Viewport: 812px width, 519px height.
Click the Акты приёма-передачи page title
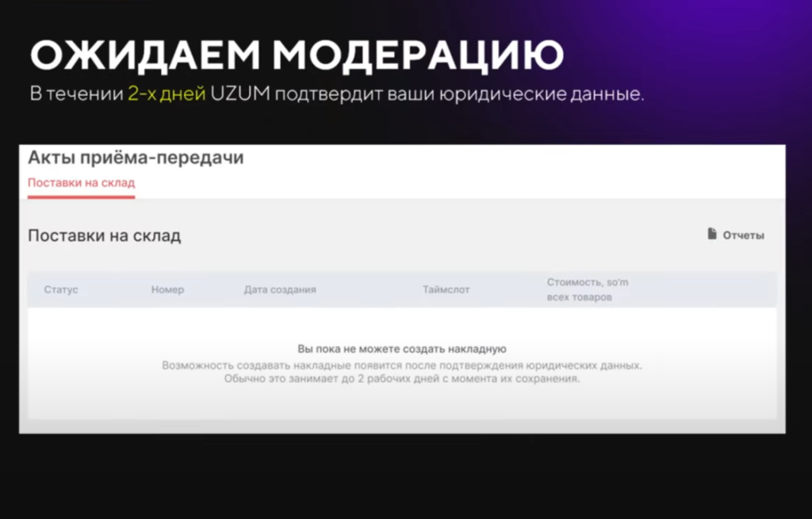tap(136, 158)
